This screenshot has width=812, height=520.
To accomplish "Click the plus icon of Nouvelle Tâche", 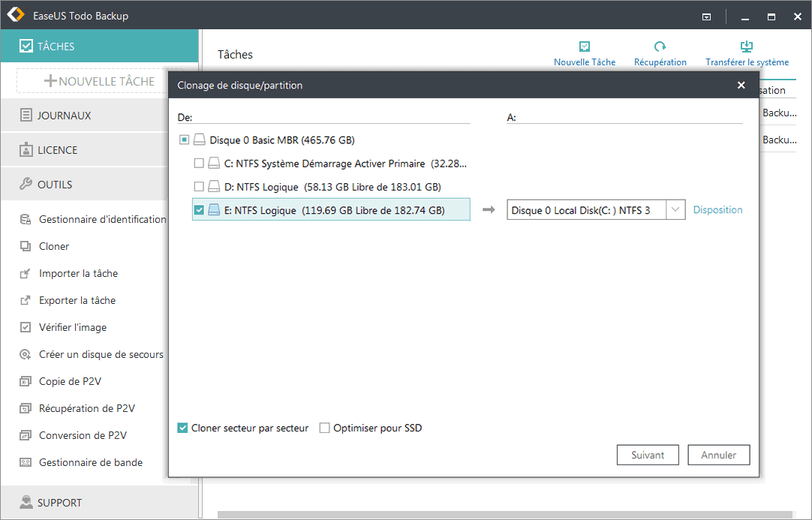I will [x=50, y=81].
